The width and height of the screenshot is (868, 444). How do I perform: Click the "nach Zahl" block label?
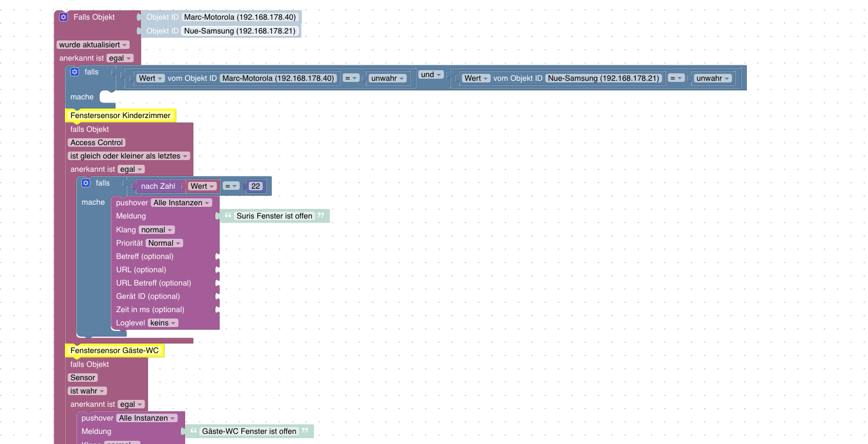(x=158, y=186)
